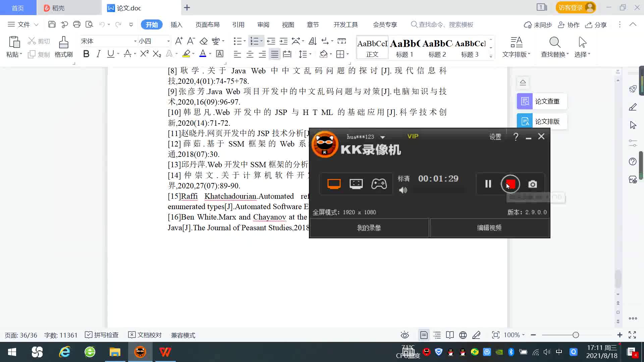Select the game recording mode icon

pyautogui.click(x=379, y=184)
